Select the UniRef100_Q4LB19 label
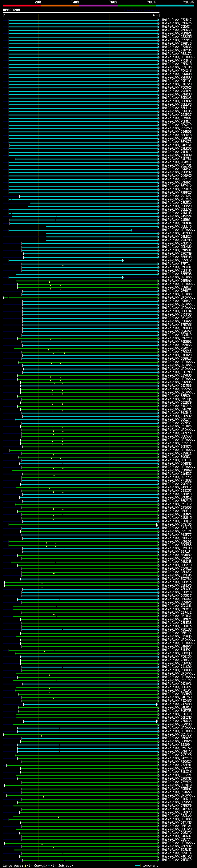Image resolution: width=197 pixels, height=868 pixels. click(177, 152)
